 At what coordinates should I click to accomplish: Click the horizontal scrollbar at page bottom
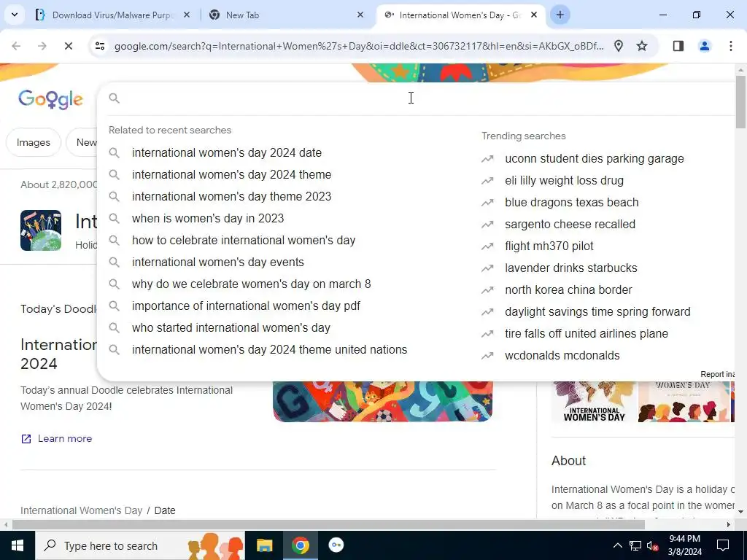pyautogui.click(x=328, y=525)
